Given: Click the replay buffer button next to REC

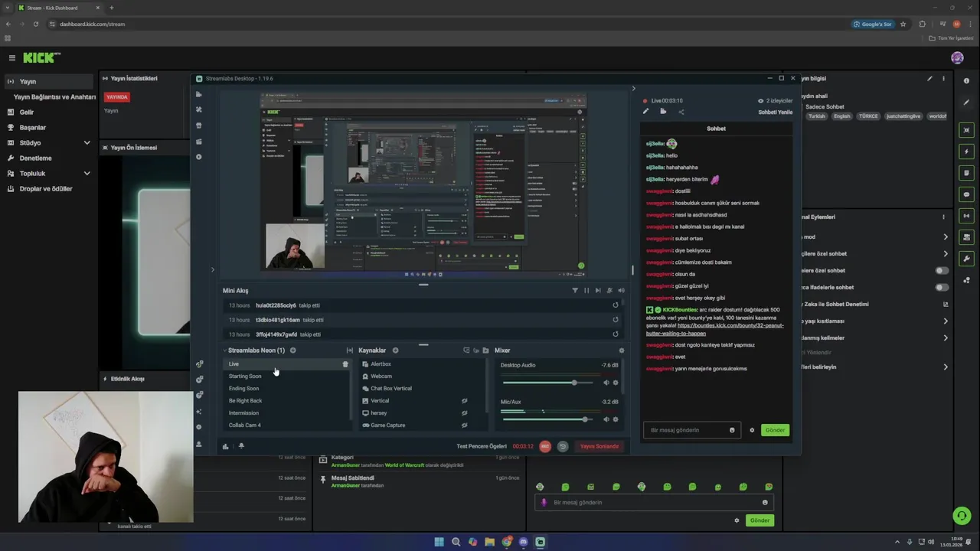Looking at the screenshot, I should pos(563,446).
